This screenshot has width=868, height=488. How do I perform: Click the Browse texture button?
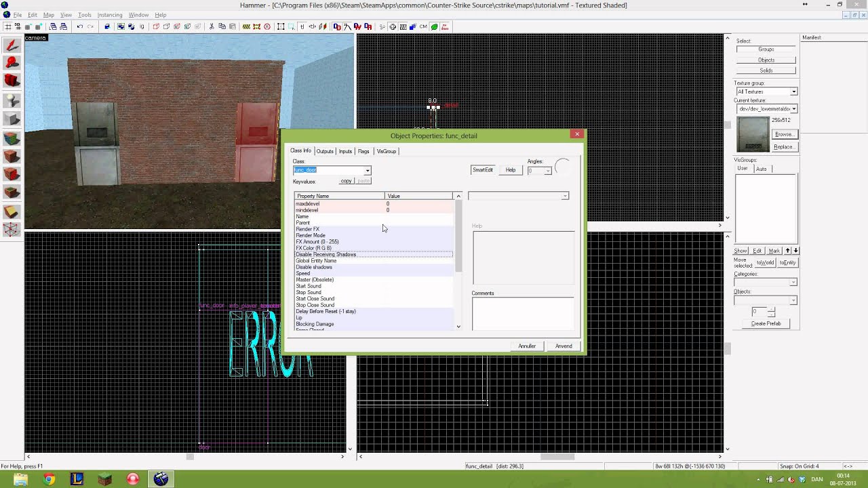click(x=784, y=134)
